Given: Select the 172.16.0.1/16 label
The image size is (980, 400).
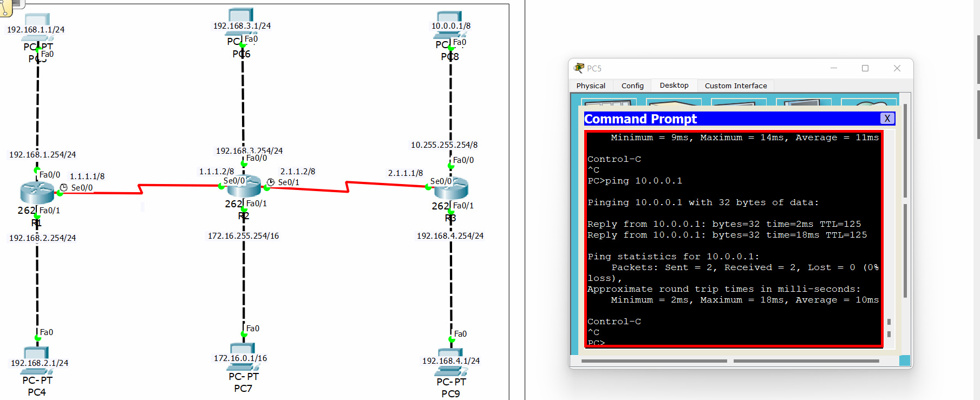Looking at the screenshot, I should point(240,358).
